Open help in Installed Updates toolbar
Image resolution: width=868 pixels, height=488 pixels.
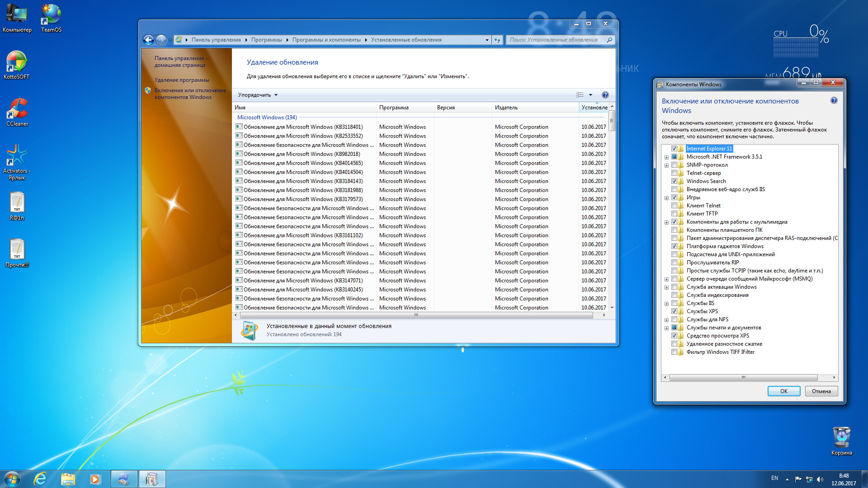tap(605, 95)
